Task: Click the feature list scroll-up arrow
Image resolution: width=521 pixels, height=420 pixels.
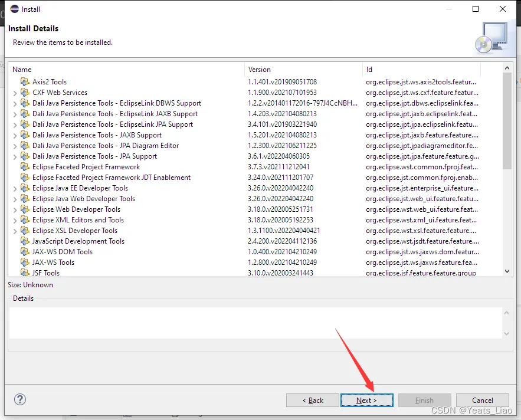Action: [507, 68]
